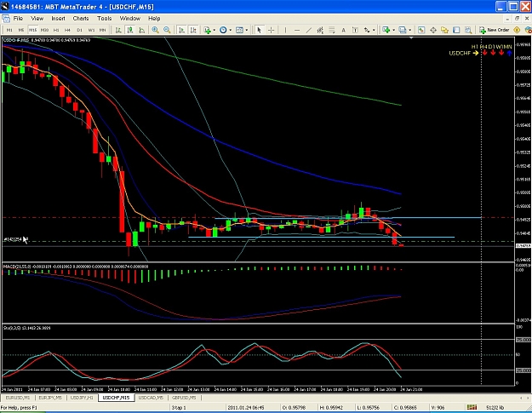Select the trendline drawing tool
Viewport: 532px width, 413px height.
tap(308, 30)
